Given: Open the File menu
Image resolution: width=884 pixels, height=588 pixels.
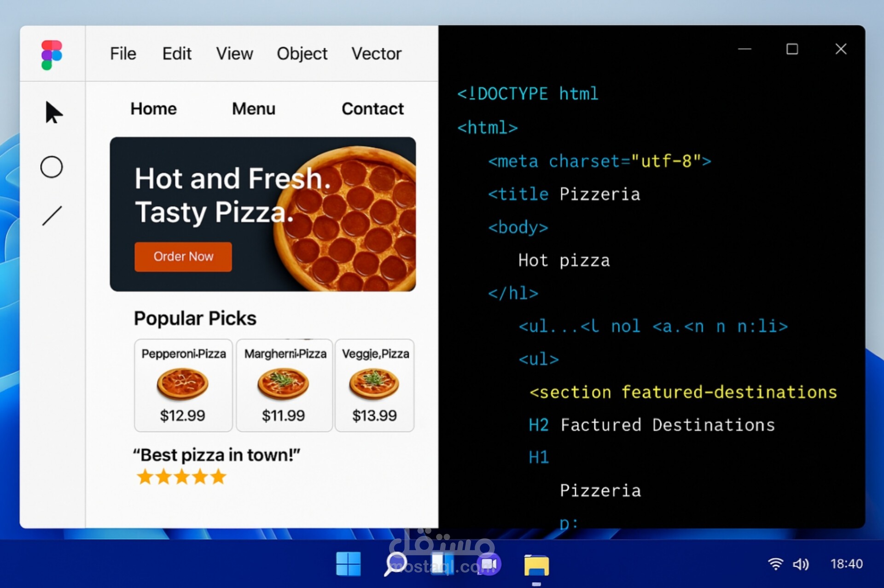Looking at the screenshot, I should coord(123,53).
